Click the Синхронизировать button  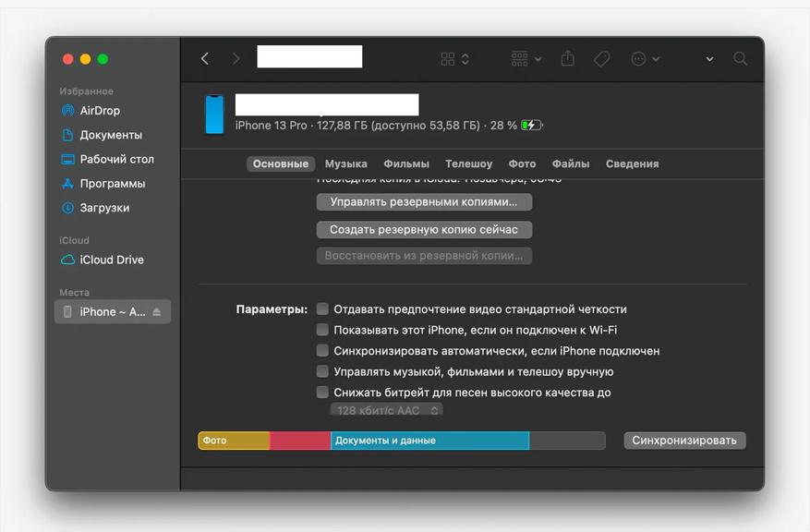pyautogui.click(x=684, y=441)
